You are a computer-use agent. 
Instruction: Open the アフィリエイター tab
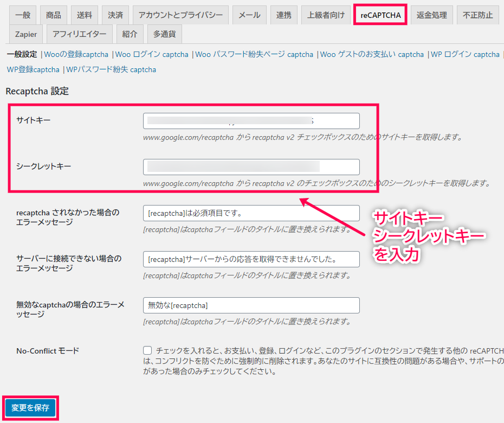pyautogui.click(x=80, y=34)
